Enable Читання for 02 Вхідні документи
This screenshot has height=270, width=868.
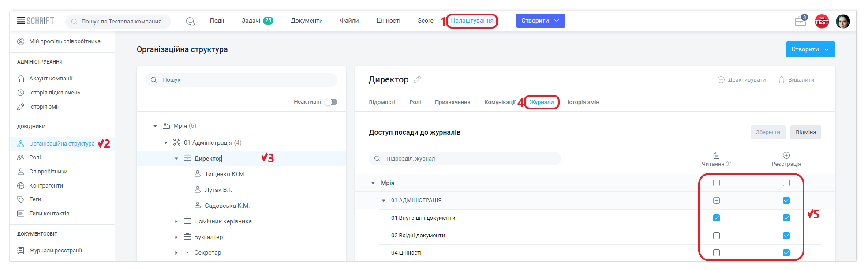coord(716,236)
